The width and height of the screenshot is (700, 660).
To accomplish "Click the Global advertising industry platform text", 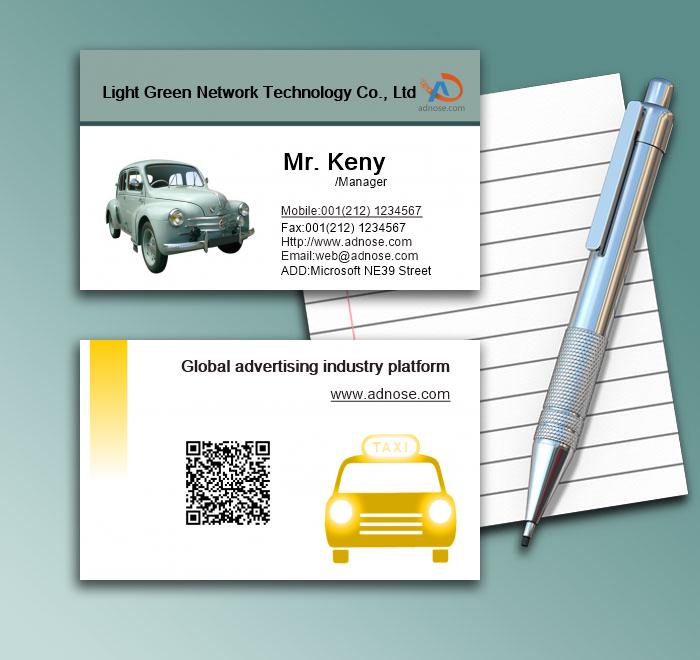I will [315, 367].
